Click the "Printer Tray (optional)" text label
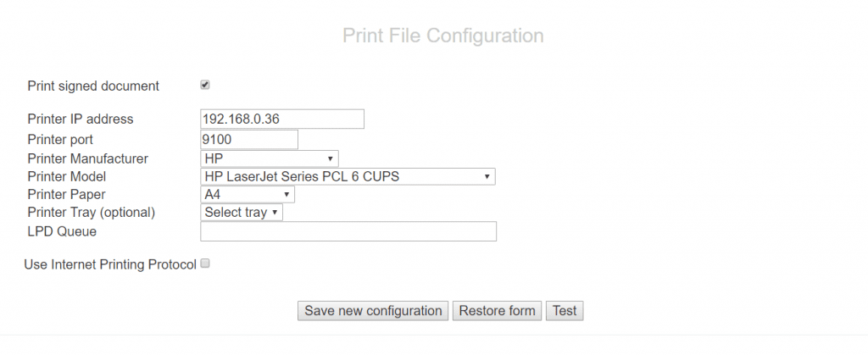Image resolution: width=868 pixels, height=355 pixels. pyautogui.click(x=91, y=212)
